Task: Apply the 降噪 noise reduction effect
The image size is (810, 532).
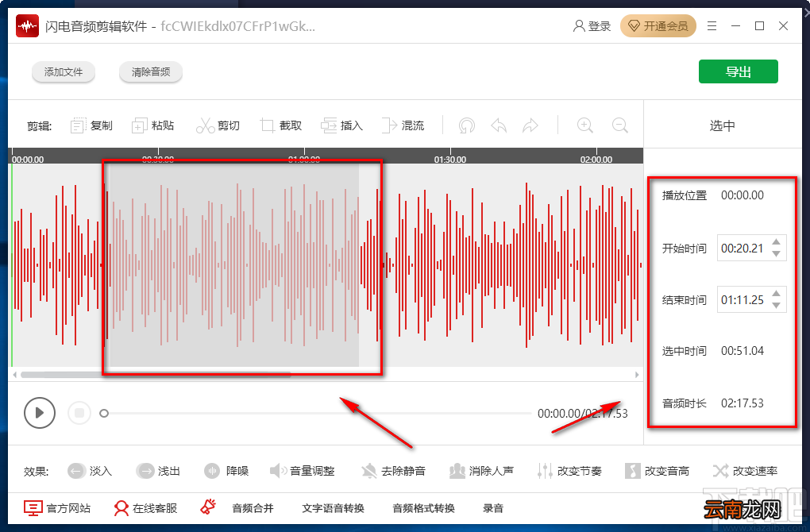Action: point(226,471)
